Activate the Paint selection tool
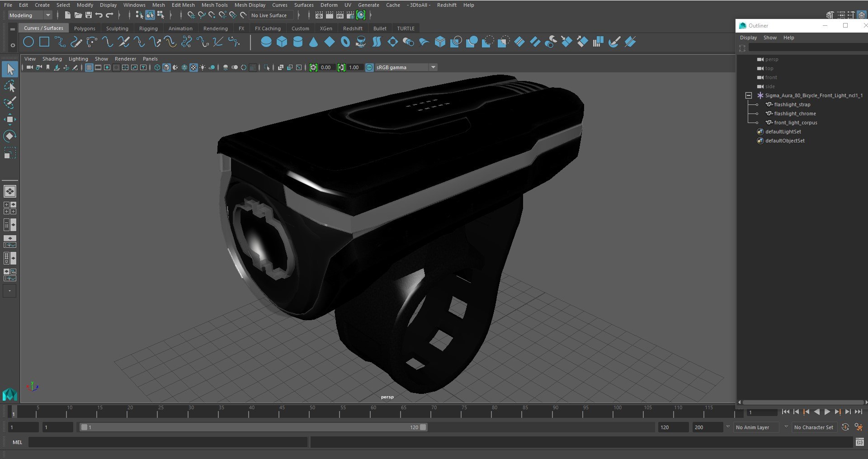This screenshot has height=459, width=868. pyautogui.click(x=10, y=103)
